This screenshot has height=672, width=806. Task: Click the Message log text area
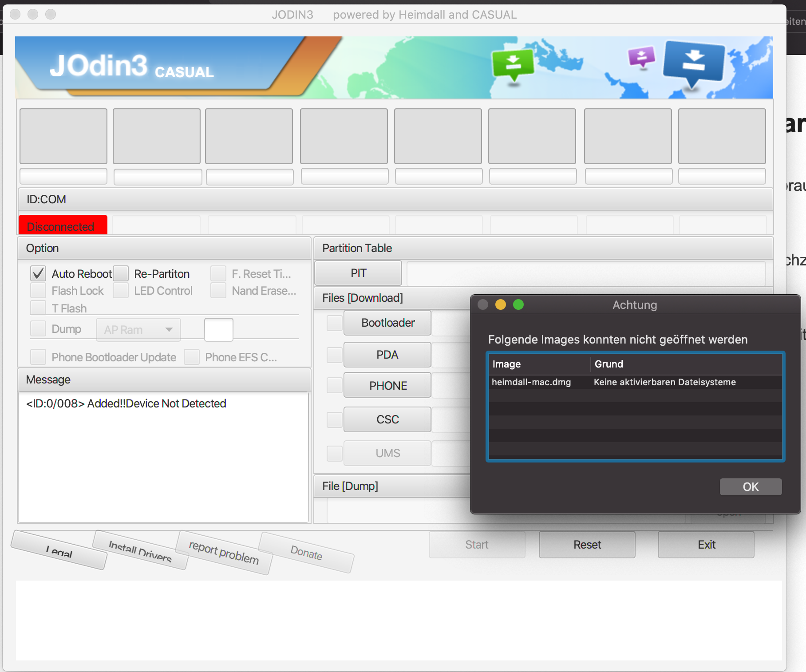[163, 457]
